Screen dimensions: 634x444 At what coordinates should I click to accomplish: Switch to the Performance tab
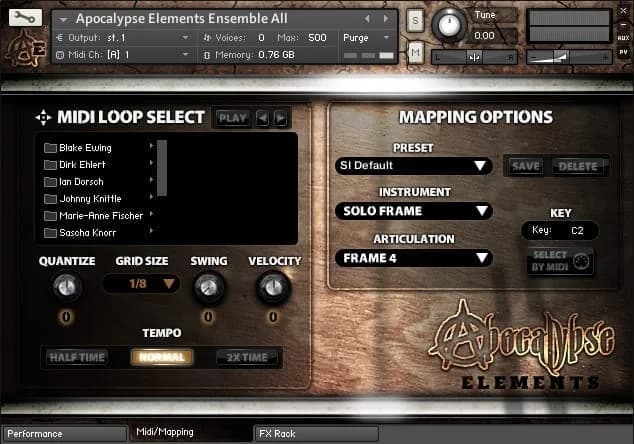tap(65, 434)
